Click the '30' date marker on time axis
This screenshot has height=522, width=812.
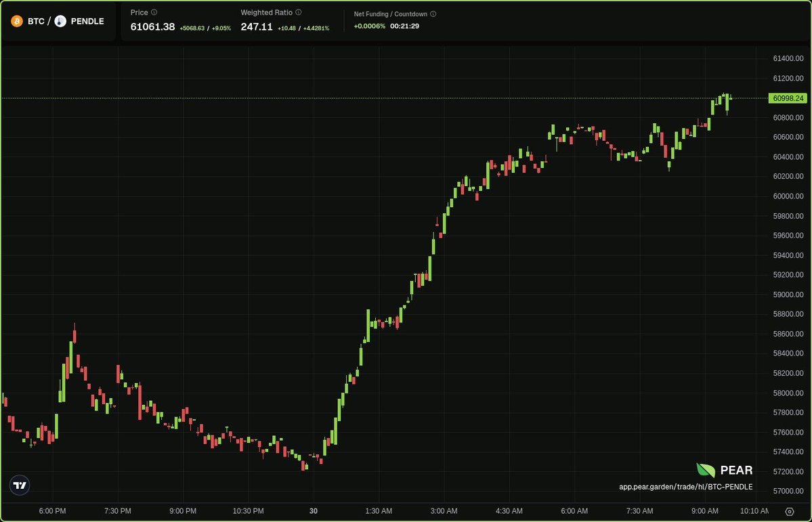click(313, 510)
